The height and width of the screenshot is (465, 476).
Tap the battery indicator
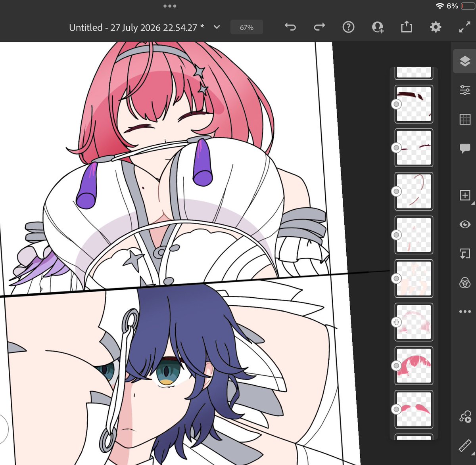468,6
